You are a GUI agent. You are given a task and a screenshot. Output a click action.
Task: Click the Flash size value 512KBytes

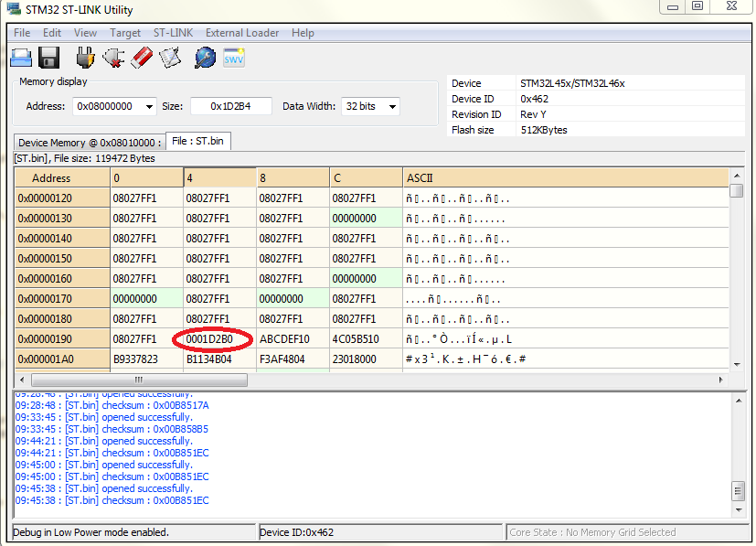544,130
